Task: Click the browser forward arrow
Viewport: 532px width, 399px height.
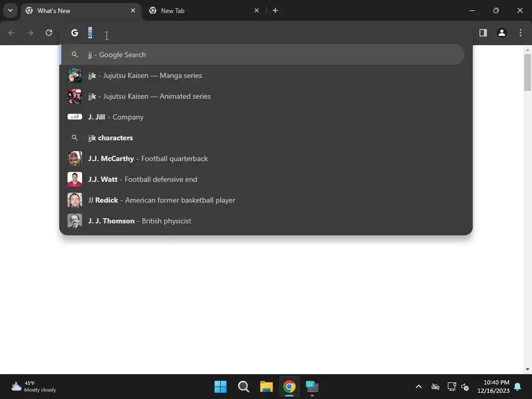Action: pyautogui.click(x=30, y=33)
